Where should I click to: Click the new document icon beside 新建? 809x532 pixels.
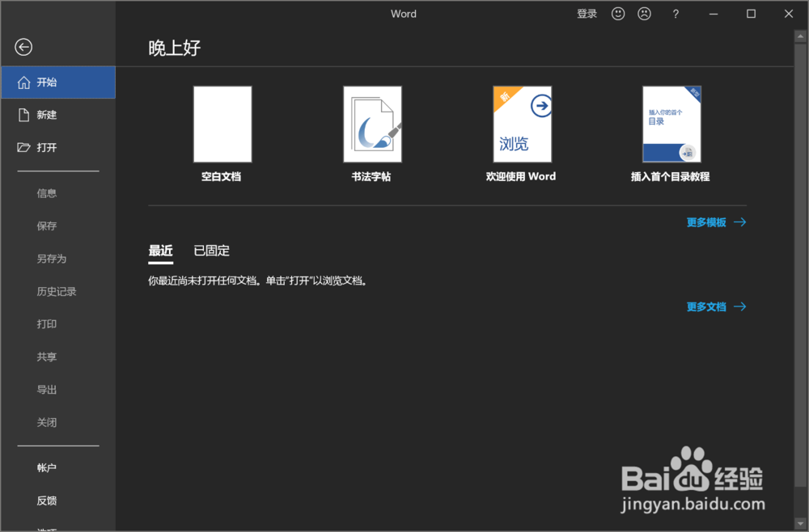pos(23,115)
